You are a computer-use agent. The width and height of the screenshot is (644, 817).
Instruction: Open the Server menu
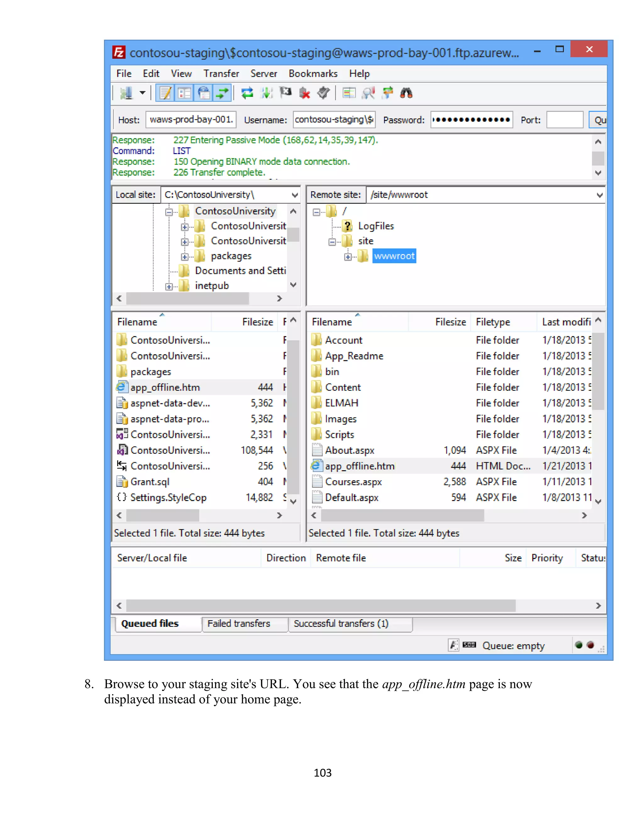pos(264,74)
